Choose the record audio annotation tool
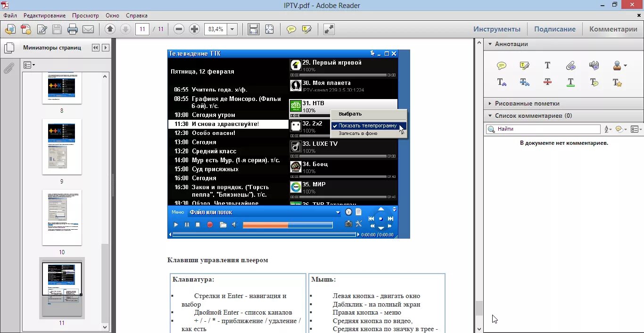Image resolution: width=644 pixels, height=333 pixels. [594, 66]
